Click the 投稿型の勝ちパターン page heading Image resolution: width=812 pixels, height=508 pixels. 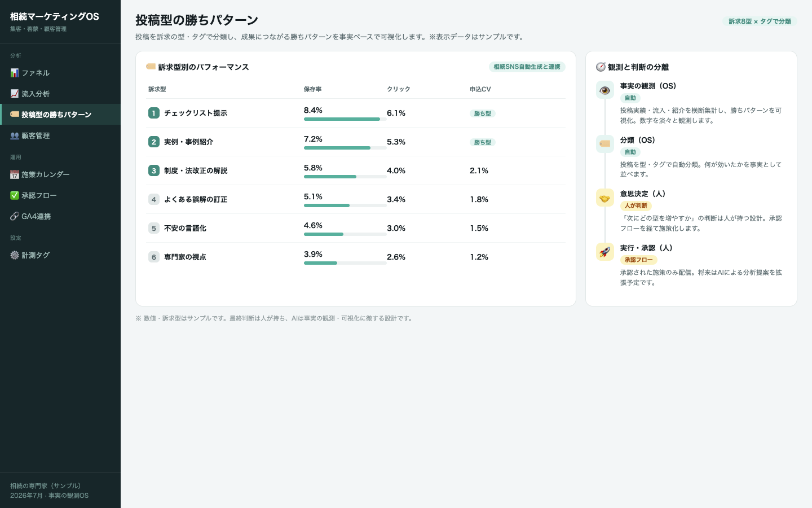196,20
